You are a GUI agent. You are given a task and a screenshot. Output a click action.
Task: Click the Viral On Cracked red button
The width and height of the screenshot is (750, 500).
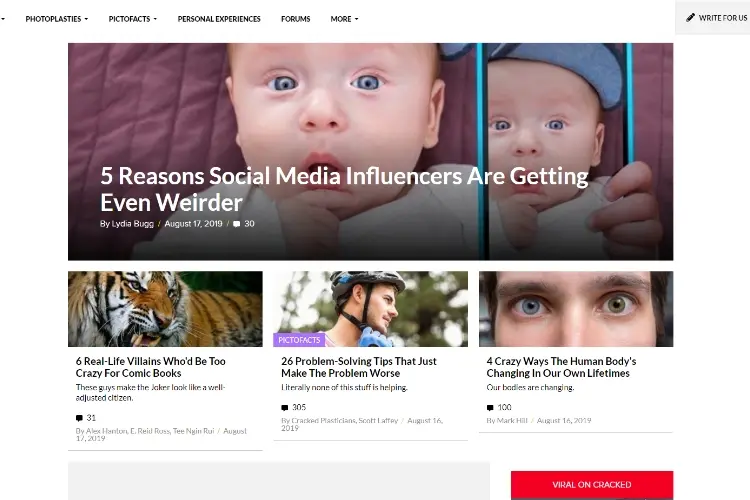coord(592,485)
